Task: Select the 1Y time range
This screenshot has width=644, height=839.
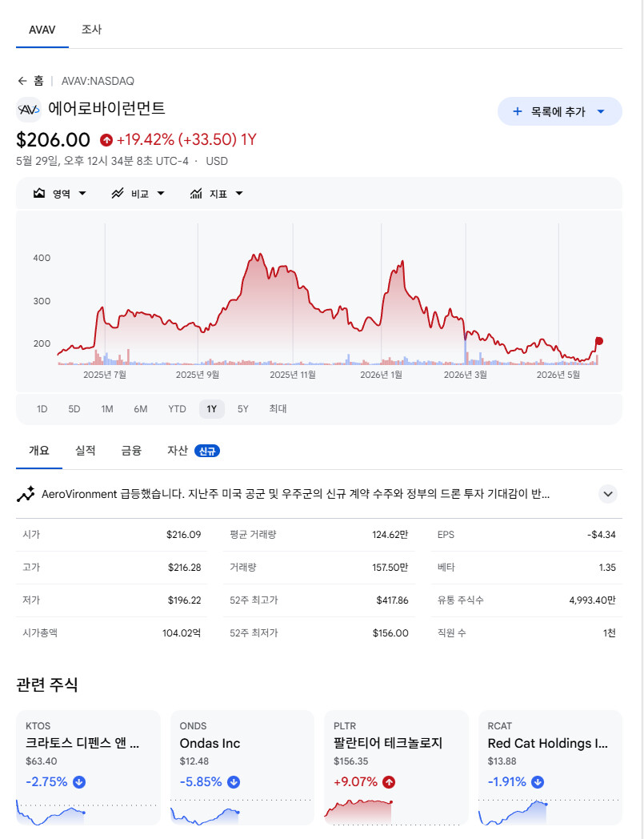Action: click(x=212, y=409)
